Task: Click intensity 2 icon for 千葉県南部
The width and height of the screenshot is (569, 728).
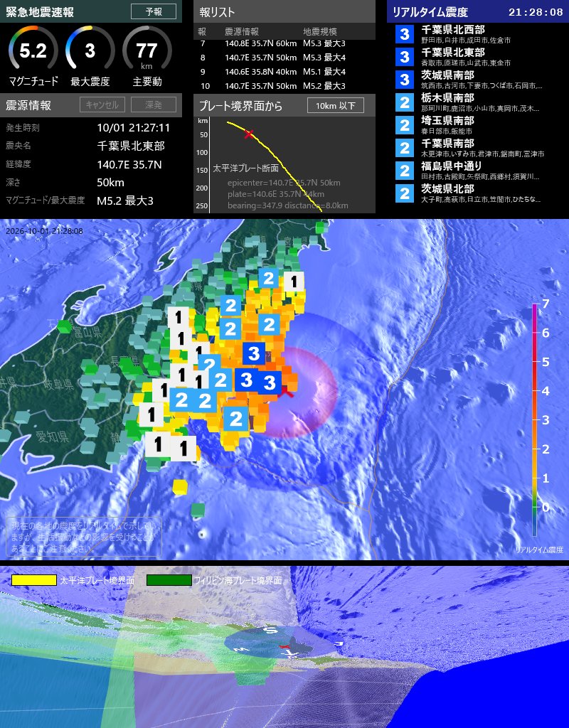Action: click(x=405, y=148)
